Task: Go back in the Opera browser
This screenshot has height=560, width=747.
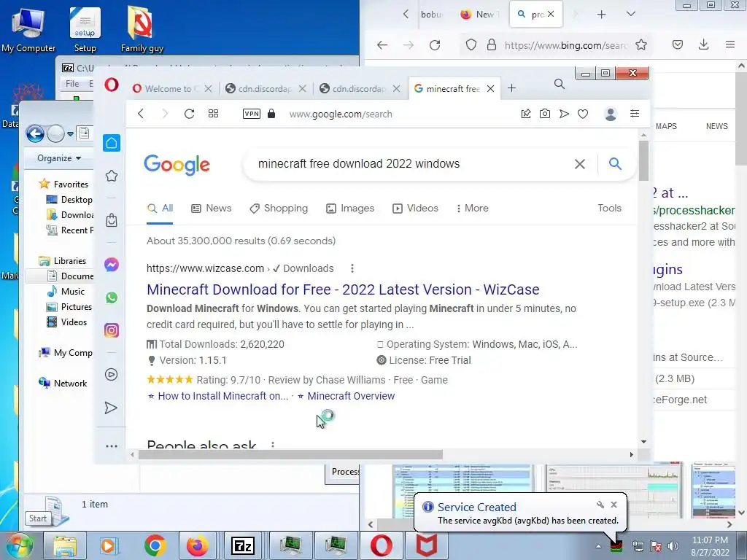Action: pyautogui.click(x=141, y=114)
